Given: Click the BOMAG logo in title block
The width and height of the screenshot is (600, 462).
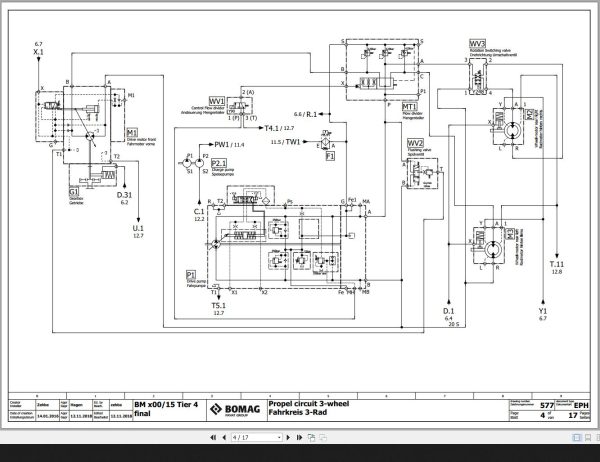Looking at the screenshot, I should (235, 410).
